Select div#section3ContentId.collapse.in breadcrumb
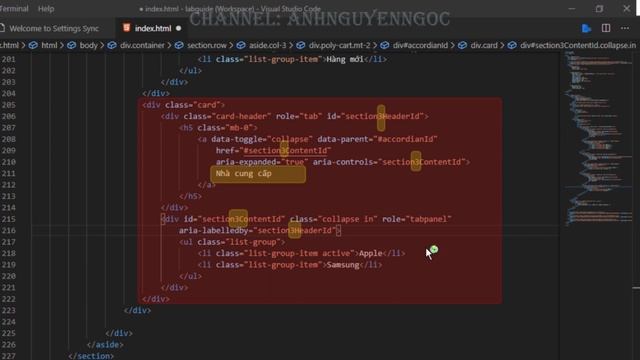640x360 pixels. point(578,45)
